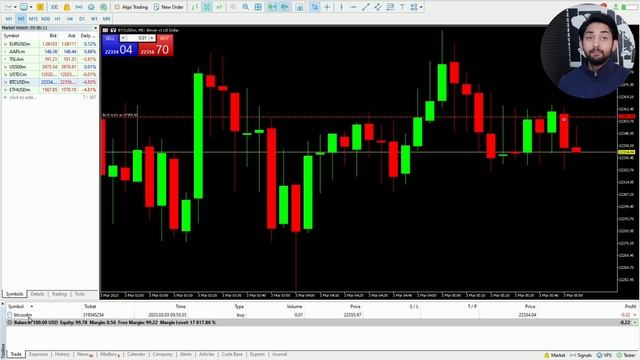Switch to Ticks tab in Market Watch
Screen dimensions: 640x360
[80, 294]
